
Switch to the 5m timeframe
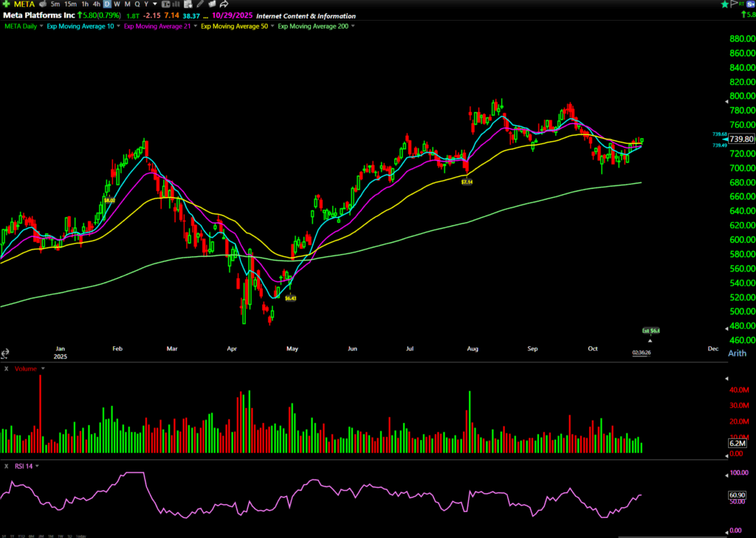55,4
